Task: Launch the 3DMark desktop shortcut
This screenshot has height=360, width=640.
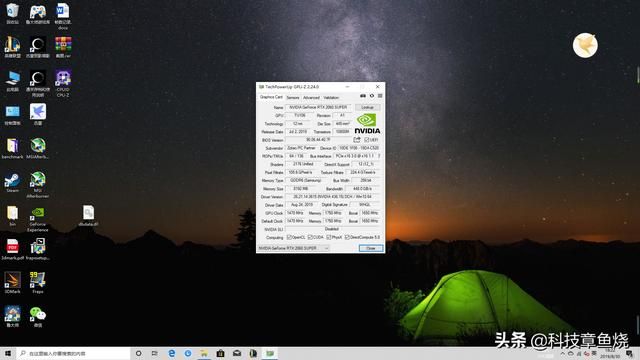Action: pos(12,283)
